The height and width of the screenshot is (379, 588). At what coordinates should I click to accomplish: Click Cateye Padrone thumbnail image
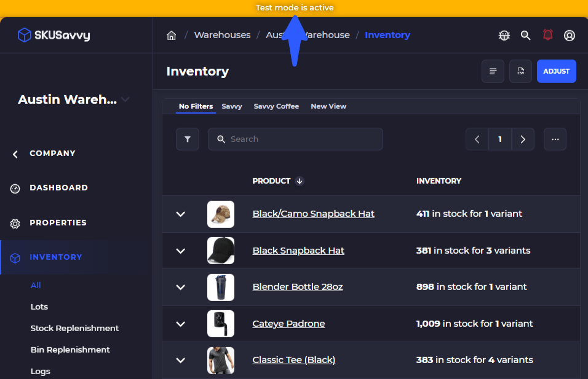click(x=221, y=324)
